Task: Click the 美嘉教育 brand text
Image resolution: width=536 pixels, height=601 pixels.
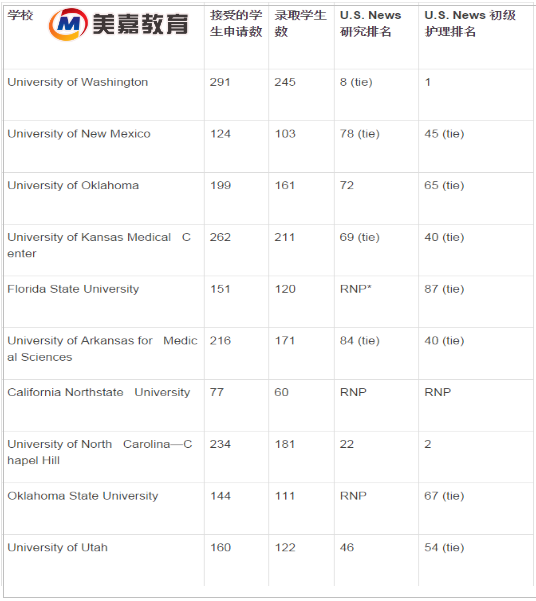Action: pos(140,24)
